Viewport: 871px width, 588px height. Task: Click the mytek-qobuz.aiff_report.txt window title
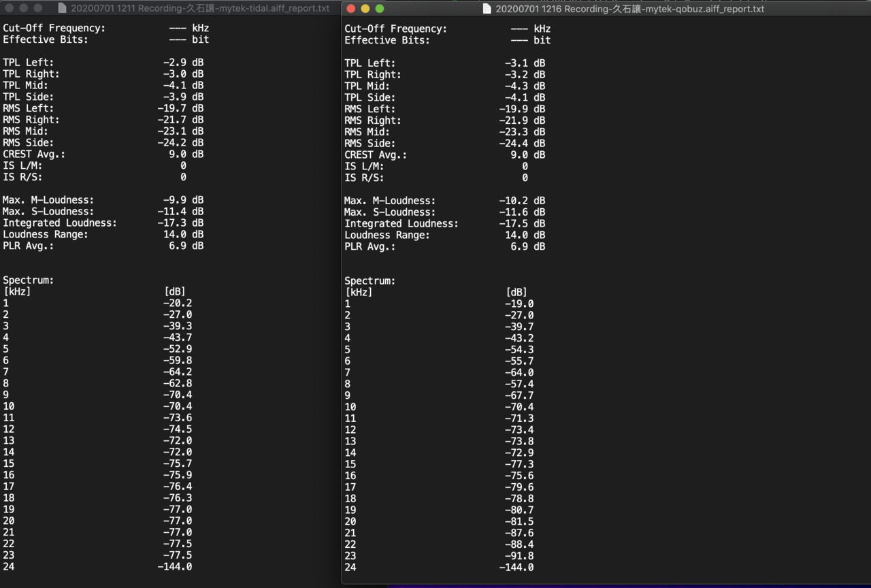[629, 9]
